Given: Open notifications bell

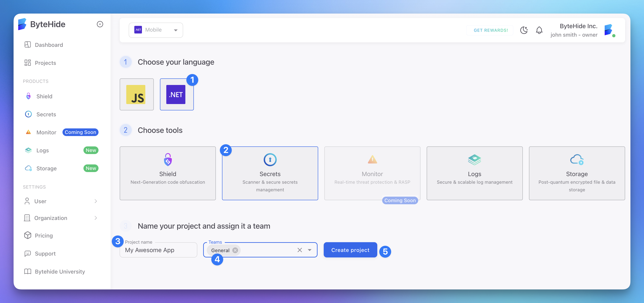Looking at the screenshot, I should click(539, 30).
